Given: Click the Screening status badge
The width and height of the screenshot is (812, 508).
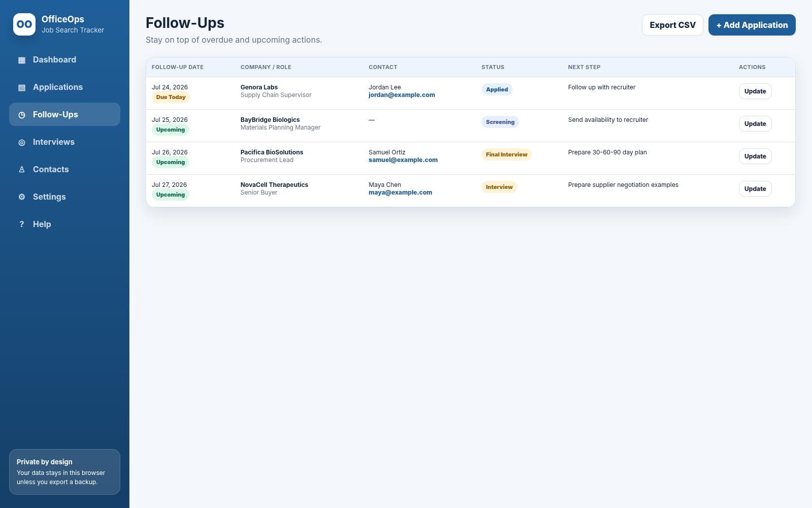Looking at the screenshot, I should click(x=500, y=122).
